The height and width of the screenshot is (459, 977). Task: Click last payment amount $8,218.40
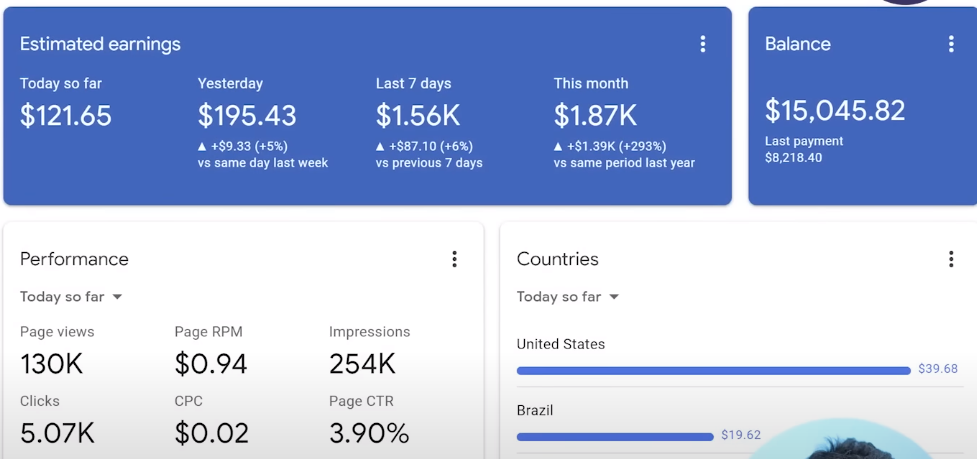pyautogui.click(x=793, y=158)
